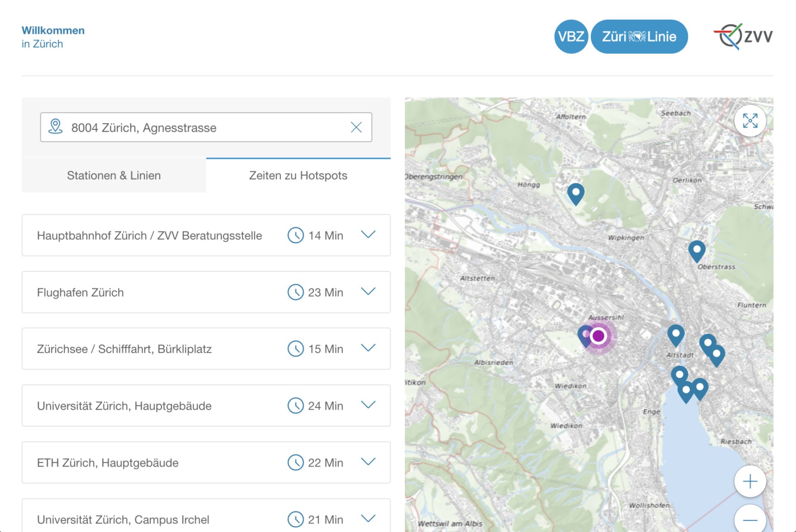
Task: Click the Willkommen in Zürich link
Action: [x=53, y=36]
